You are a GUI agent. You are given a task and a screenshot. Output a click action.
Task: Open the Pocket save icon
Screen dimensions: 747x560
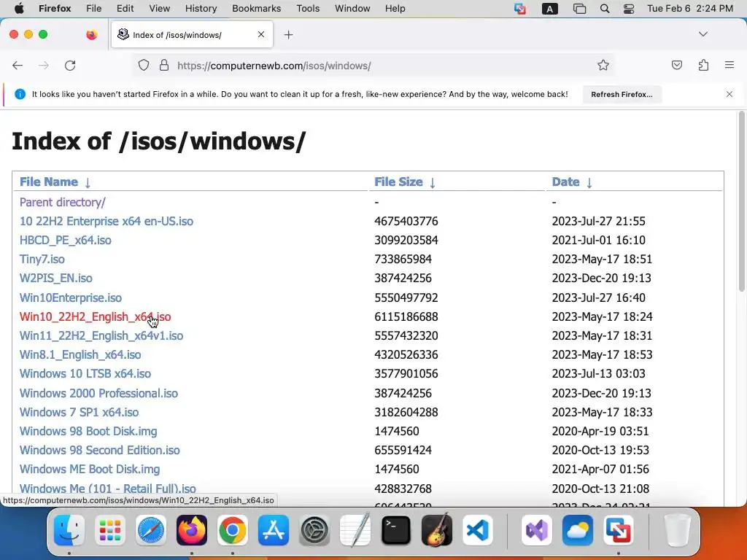coord(676,65)
